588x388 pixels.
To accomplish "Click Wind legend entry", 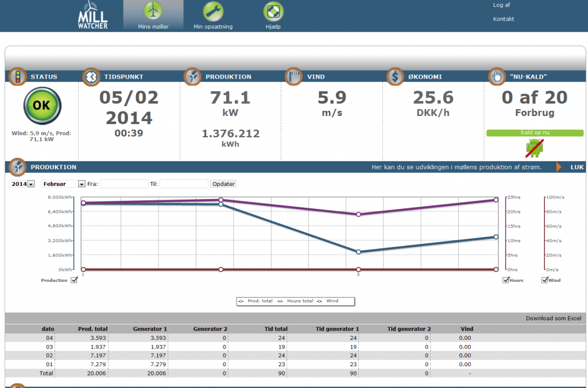I will pyautogui.click(x=328, y=301).
